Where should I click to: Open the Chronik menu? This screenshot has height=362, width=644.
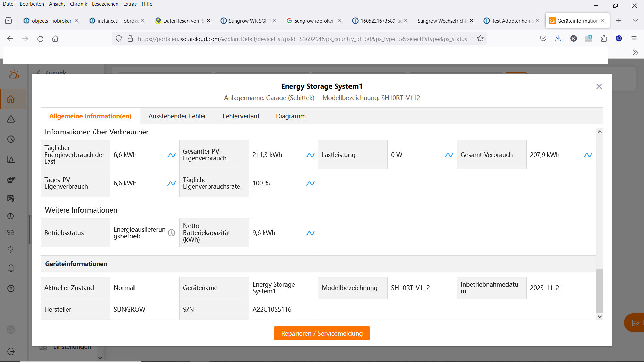point(78,4)
